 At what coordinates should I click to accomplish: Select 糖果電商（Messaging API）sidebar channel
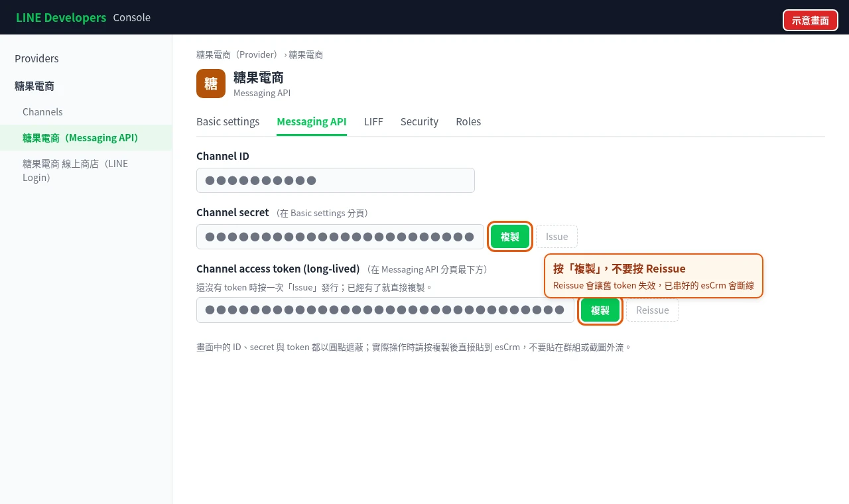coord(86,138)
